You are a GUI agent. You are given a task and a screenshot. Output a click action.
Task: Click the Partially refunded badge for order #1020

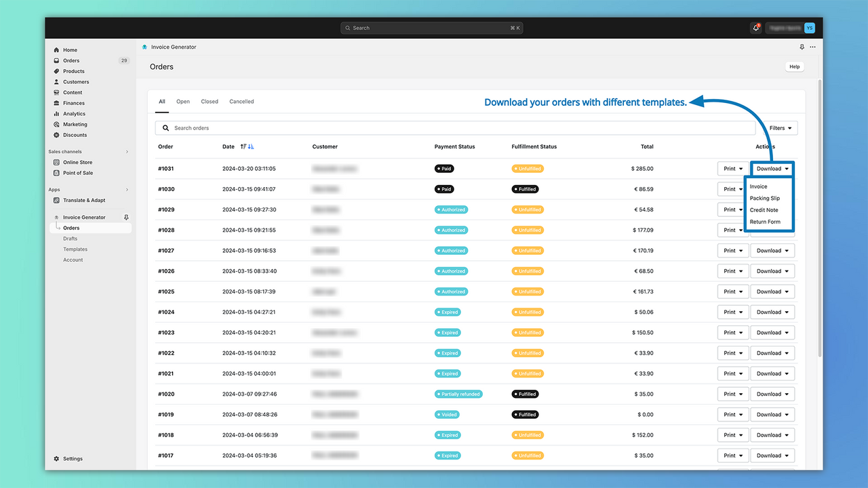[458, 394]
